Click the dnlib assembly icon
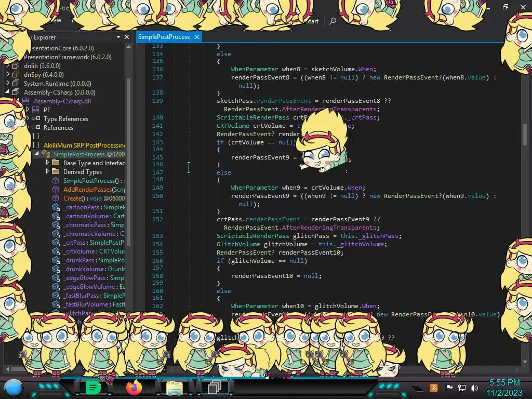The width and height of the screenshot is (532, 399). pos(16,65)
